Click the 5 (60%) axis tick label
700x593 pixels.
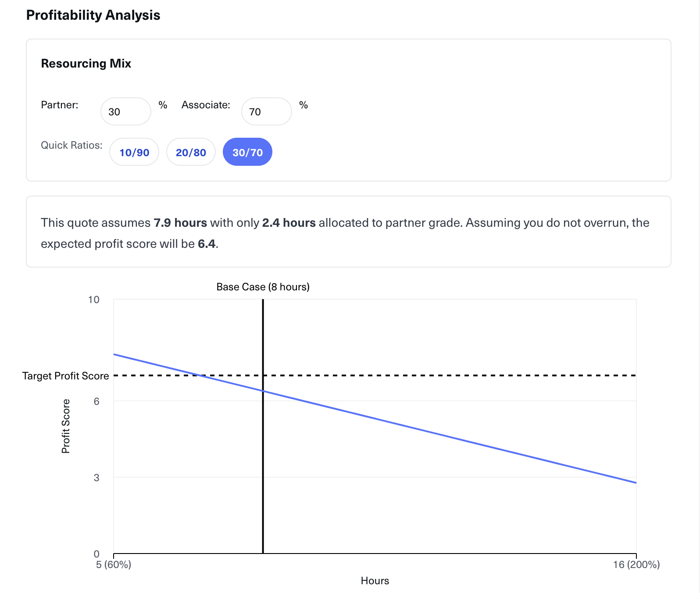point(114,564)
